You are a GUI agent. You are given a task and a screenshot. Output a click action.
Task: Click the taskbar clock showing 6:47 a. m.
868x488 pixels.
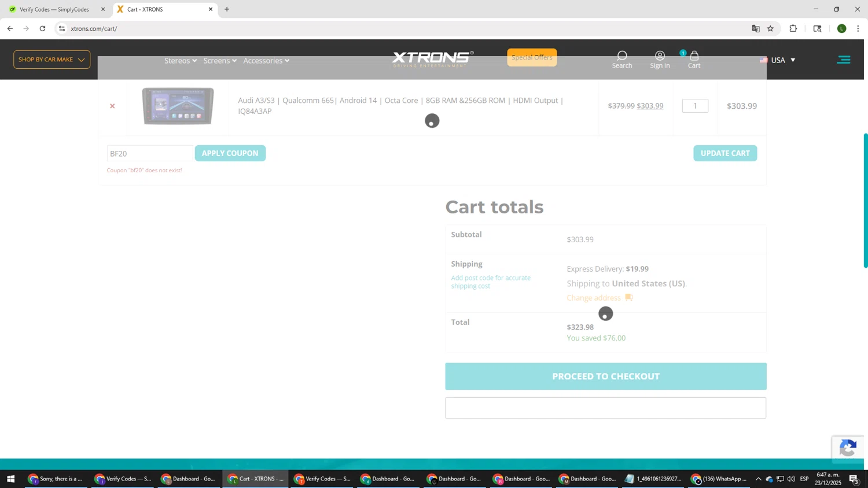(x=828, y=479)
